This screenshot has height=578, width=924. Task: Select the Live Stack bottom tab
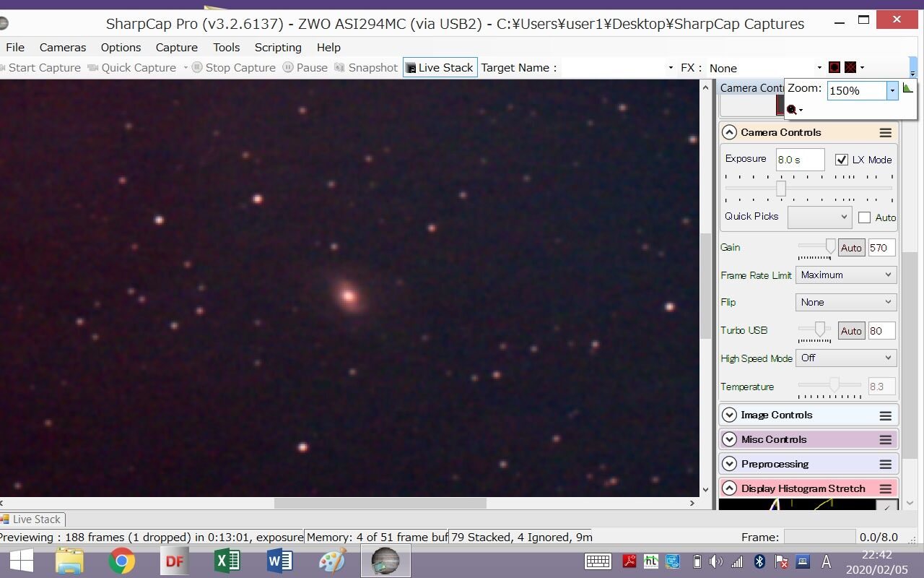pyautogui.click(x=32, y=519)
